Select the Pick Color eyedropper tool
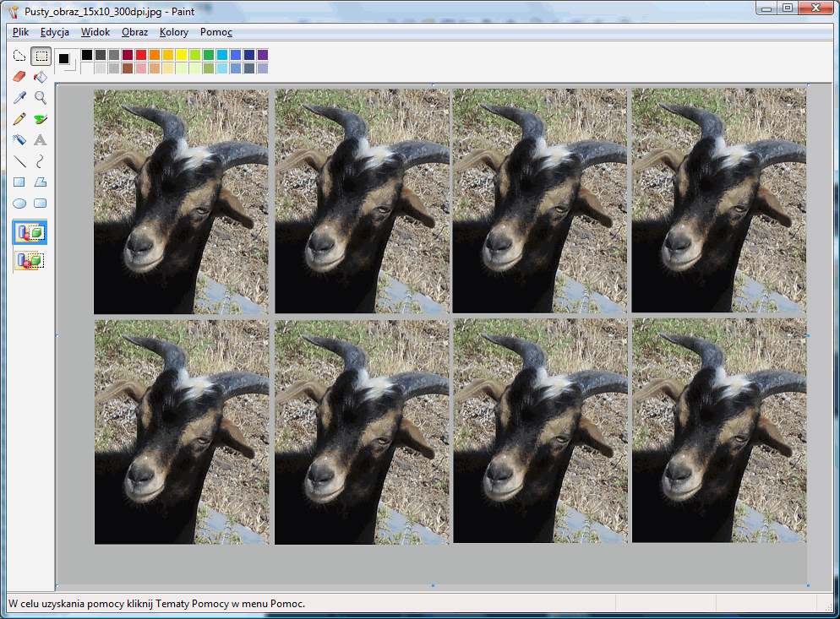This screenshot has width=840, height=619. click(19, 98)
